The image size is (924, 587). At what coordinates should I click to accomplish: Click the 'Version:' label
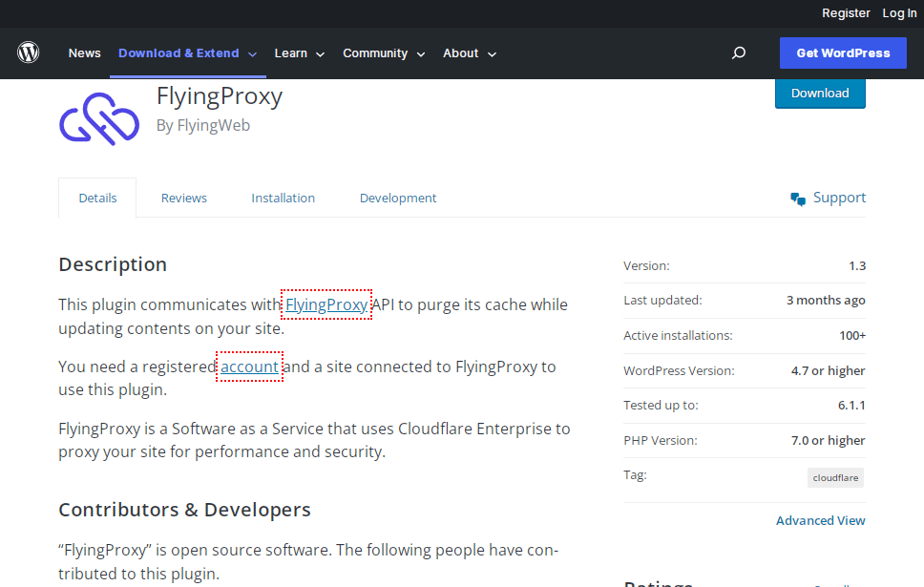646,265
